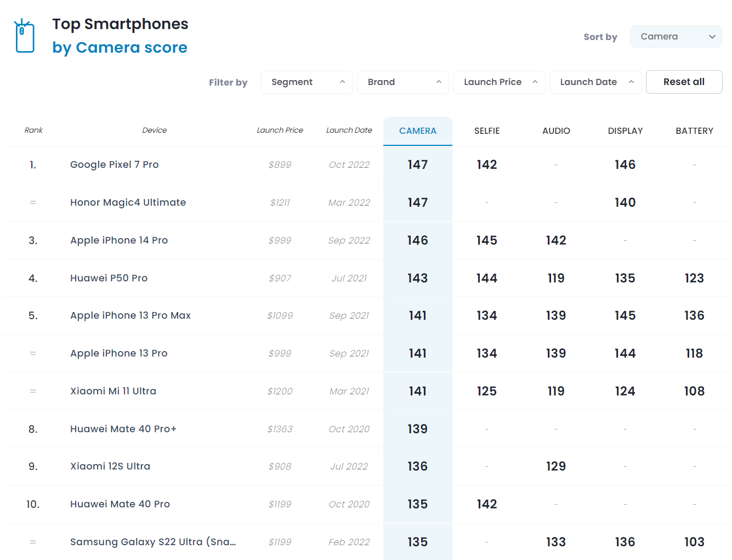The image size is (732, 560).
Task: Open the Apple iPhone 13 Pro entry
Action: pyautogui.click(x=119, y=353)
